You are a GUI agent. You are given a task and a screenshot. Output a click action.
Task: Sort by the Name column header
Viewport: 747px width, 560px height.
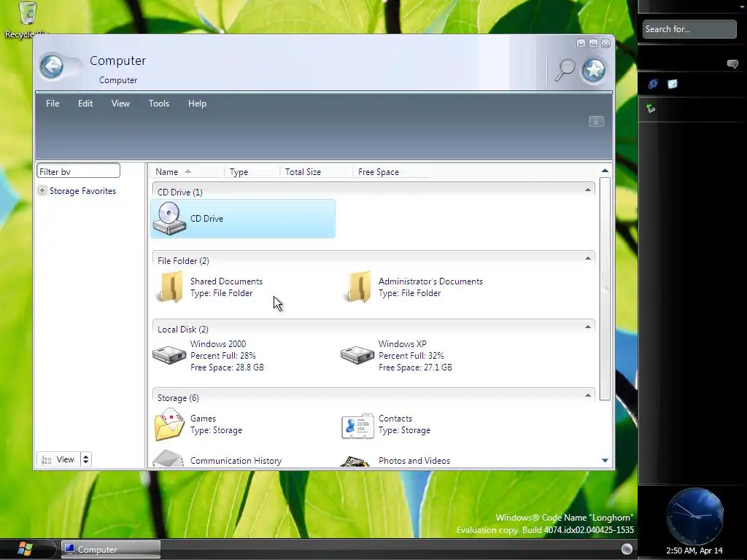coord(187,172)
